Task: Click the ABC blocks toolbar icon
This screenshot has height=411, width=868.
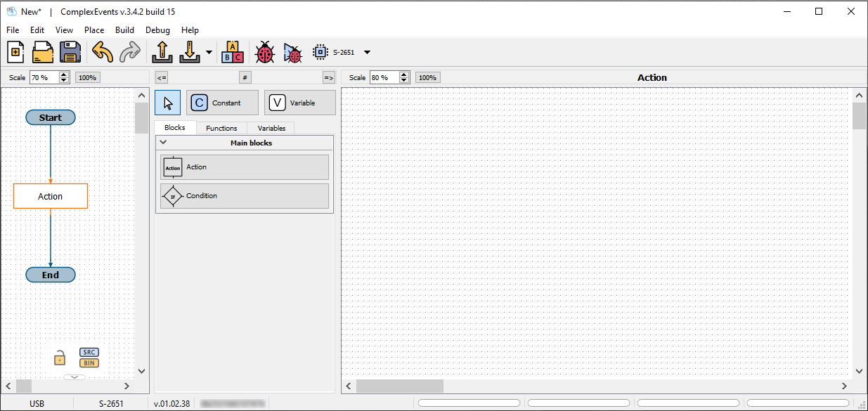Action: click(x=233, y=53)
